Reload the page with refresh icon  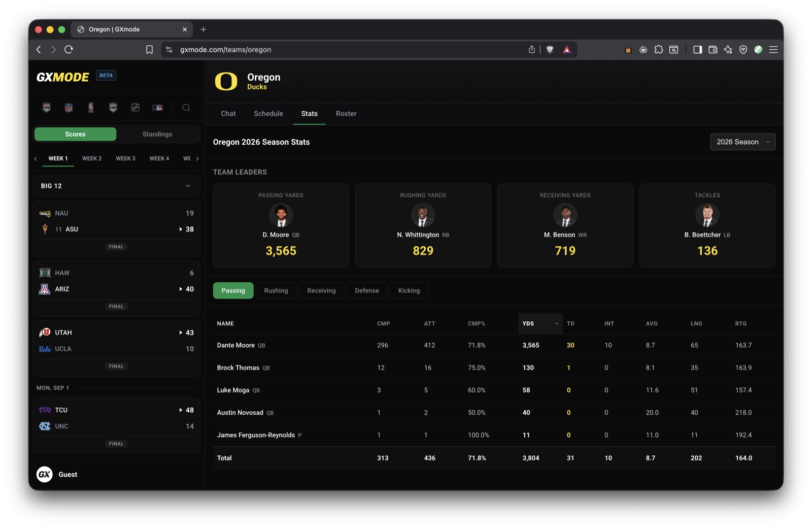[x=69, y=50]
